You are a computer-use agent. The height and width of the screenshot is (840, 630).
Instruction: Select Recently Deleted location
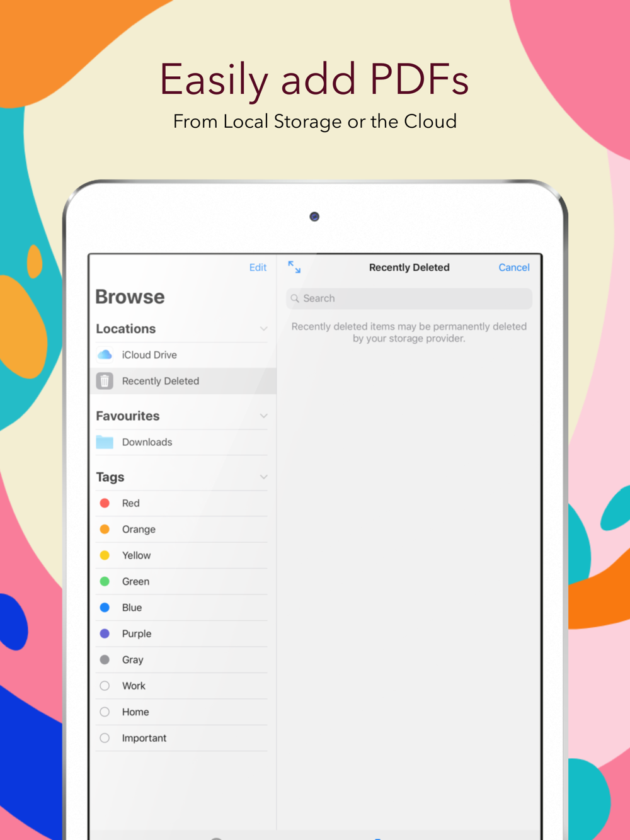click(182, 381)
